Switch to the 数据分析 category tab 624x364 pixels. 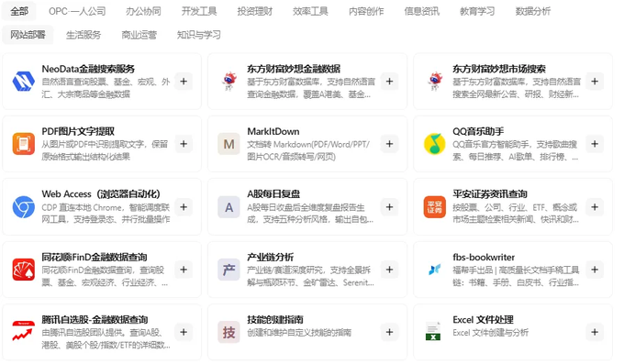pos(533,11)
